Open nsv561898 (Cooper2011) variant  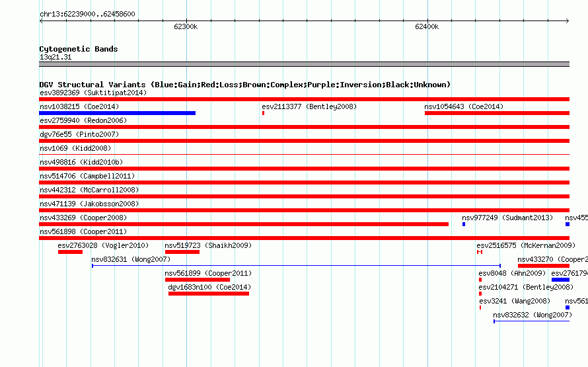point(83,231)
